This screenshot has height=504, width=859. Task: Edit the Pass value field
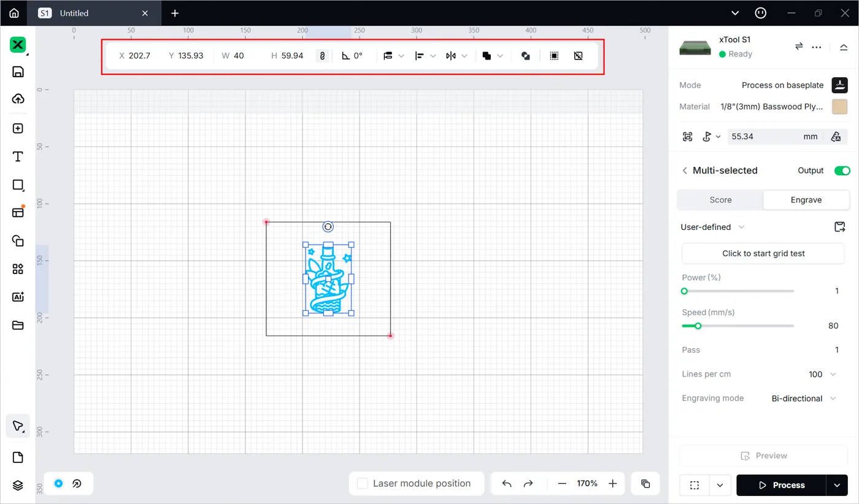836,350
